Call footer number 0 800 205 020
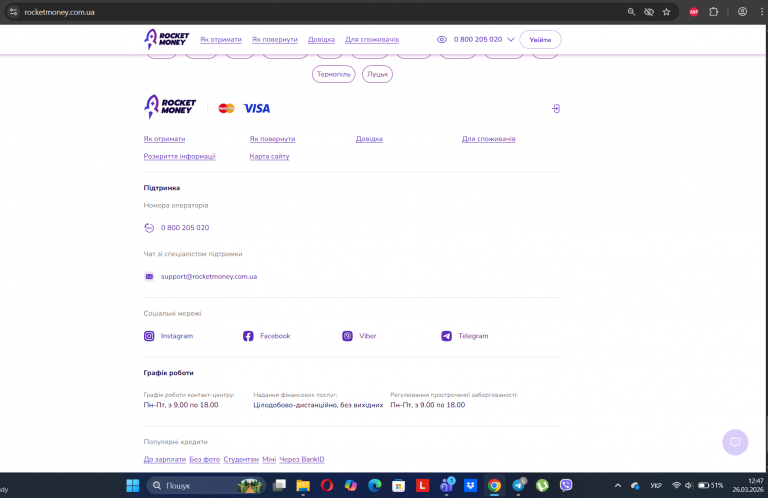Screen dimensions: 768x498 (x=185, y=228)
